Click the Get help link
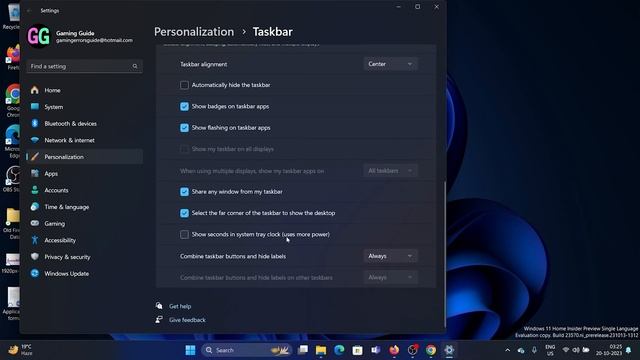Screen dimensions: 640x360 [180, 306]
